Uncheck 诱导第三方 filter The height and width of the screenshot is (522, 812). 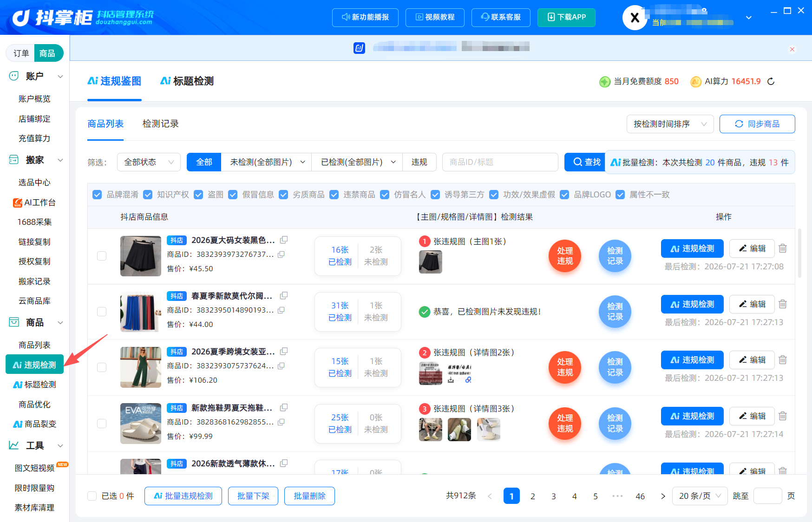click(435, 195)
